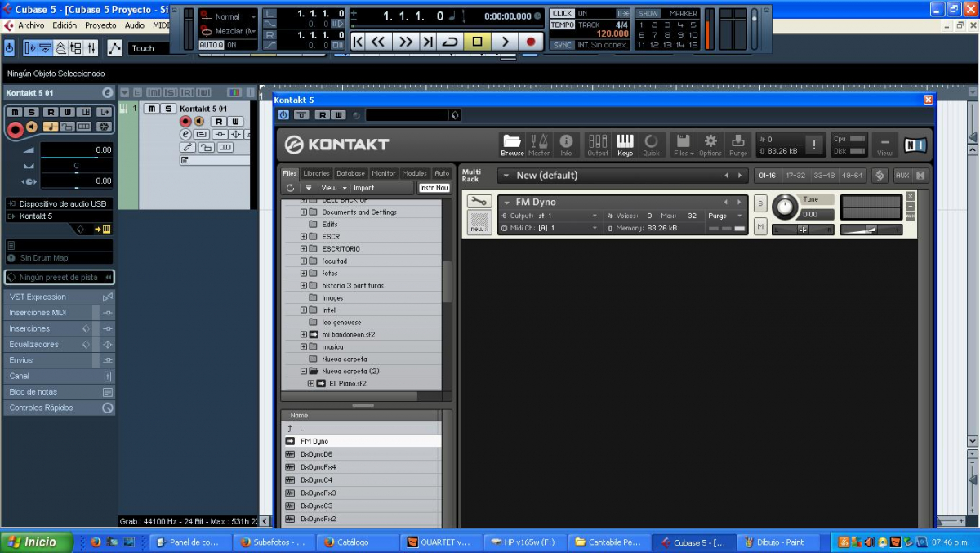Open FM Dyno wrench edit mode

click(x=479, y=202)
